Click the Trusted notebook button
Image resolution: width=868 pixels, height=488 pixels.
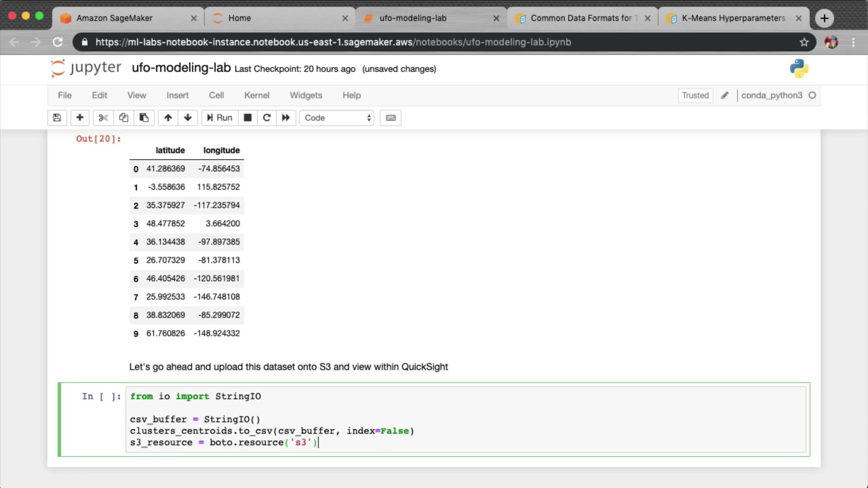695,95
